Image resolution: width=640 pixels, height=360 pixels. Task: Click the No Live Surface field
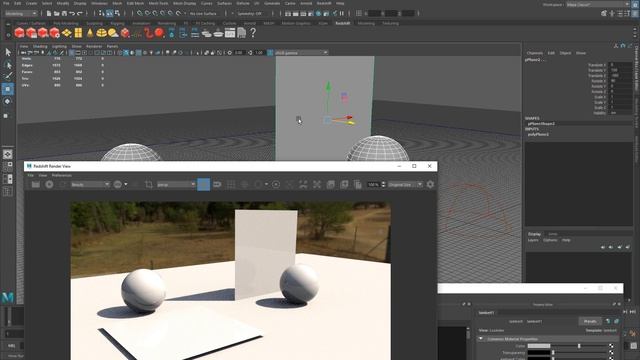click(x=204, y=13)
